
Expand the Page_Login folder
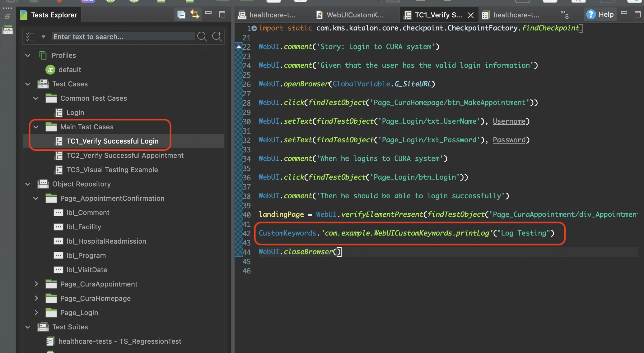pyautogui.click(x=36, y=313)
